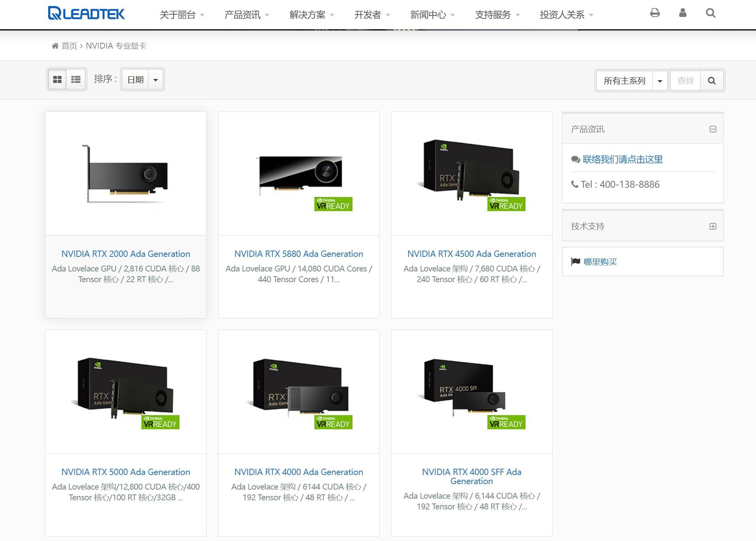
Task: Collapse the 产品资讯 sidebar panel
Action: [x=713, y=129]
